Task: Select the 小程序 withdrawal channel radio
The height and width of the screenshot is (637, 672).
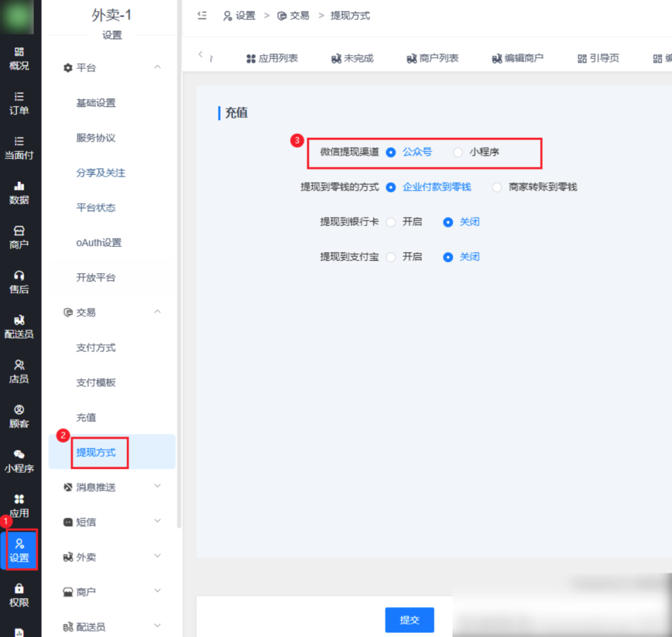Action: 457,152
